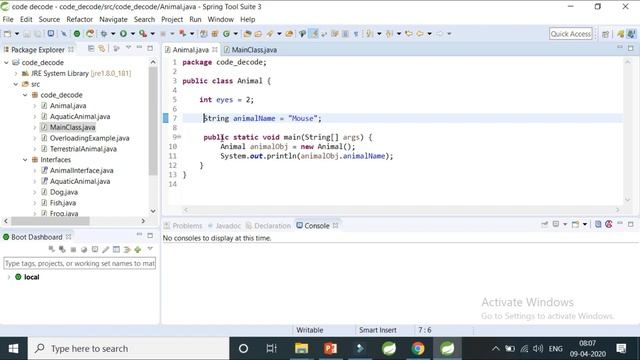Open File Explorer from the taskbar

pyautogui.click(x=301, y=349)
